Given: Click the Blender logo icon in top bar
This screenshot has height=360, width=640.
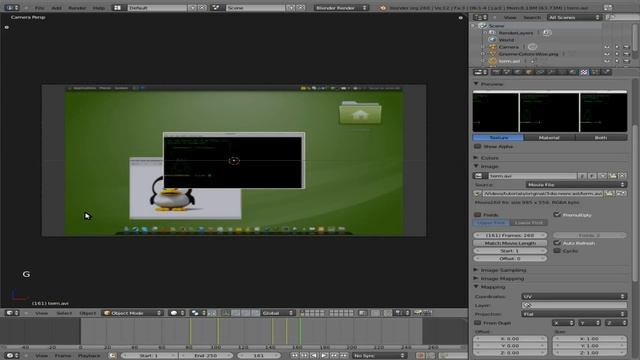Looking at the screenshot, I should [x=382, y=8].
